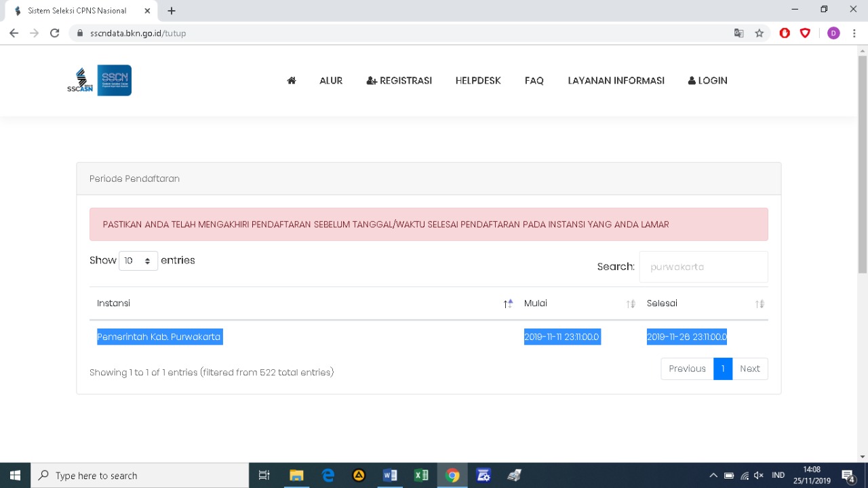
Task: Open the REGISTRASI menu item
Action: tap(399, 80)
